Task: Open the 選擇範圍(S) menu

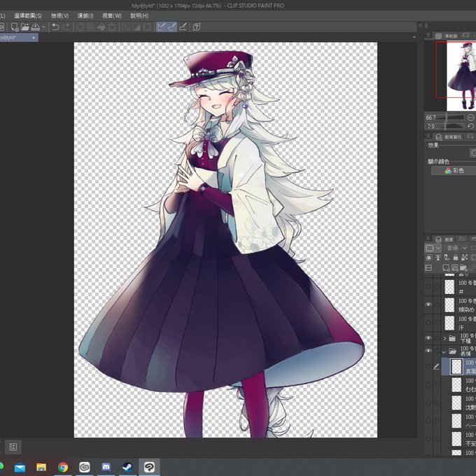Action: click(28, 16)
